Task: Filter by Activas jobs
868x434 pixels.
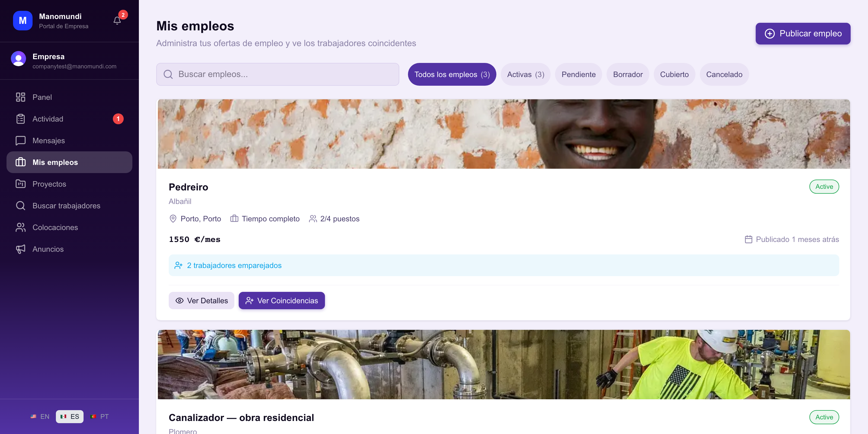Action: pos(525,74)
